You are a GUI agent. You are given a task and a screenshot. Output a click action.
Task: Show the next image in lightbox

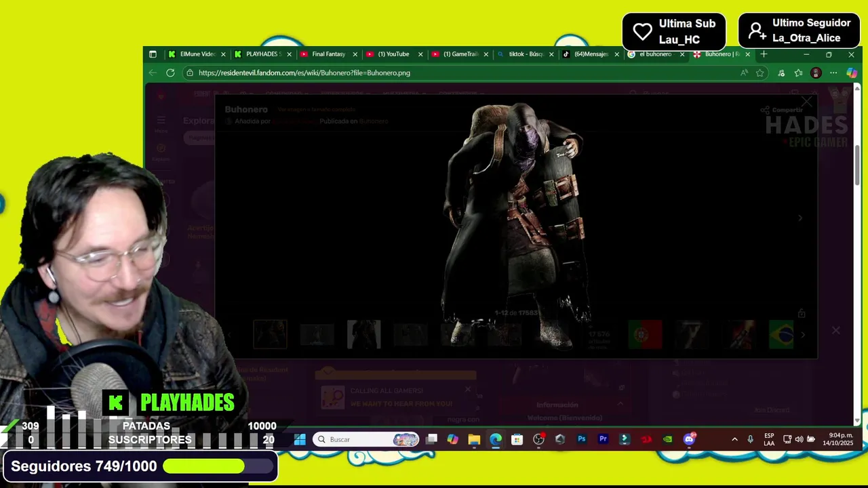800,218
